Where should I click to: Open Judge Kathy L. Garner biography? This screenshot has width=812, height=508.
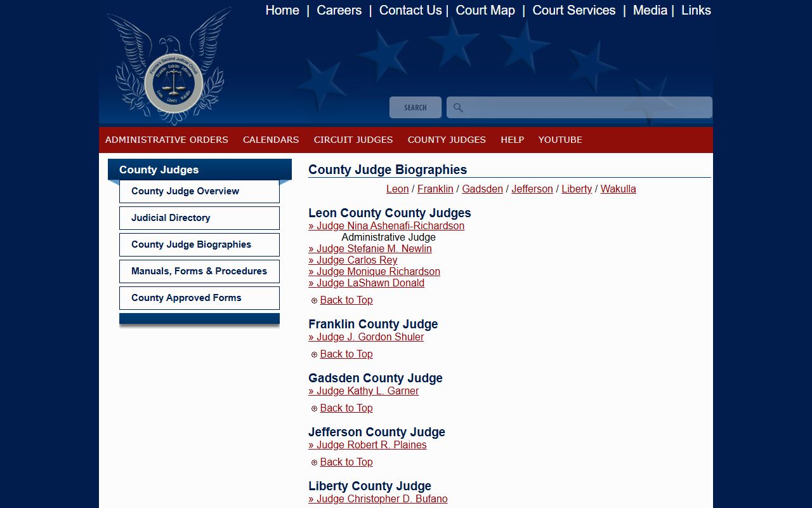click(363, 391)
